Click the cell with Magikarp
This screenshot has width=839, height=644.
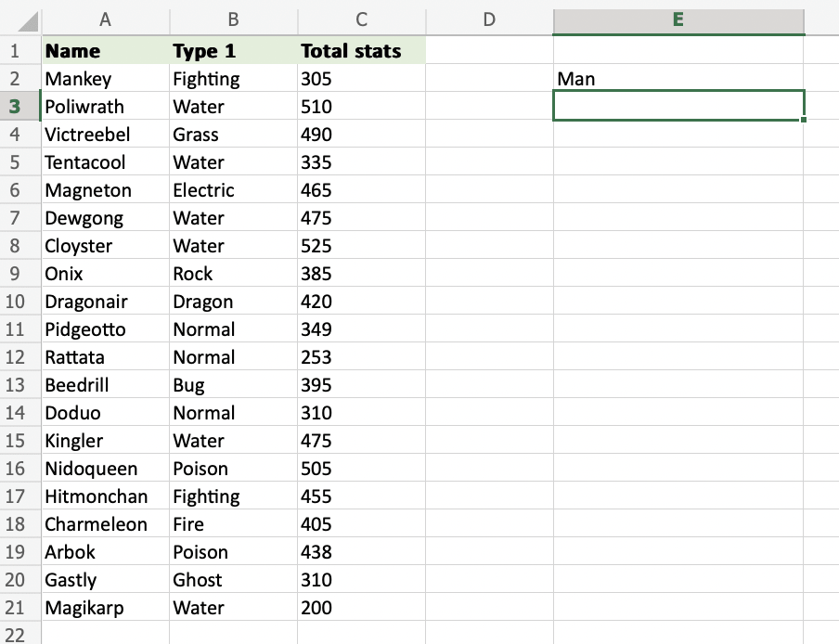105,607
